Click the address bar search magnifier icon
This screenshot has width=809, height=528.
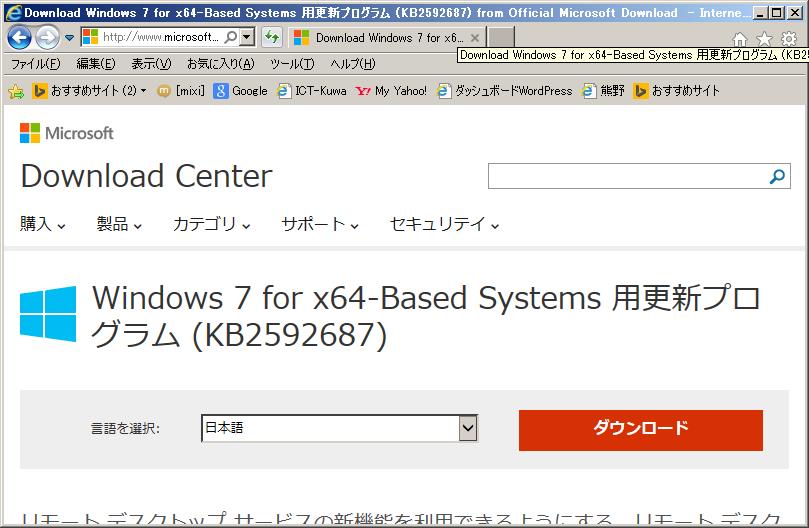(x=231, y=37)
